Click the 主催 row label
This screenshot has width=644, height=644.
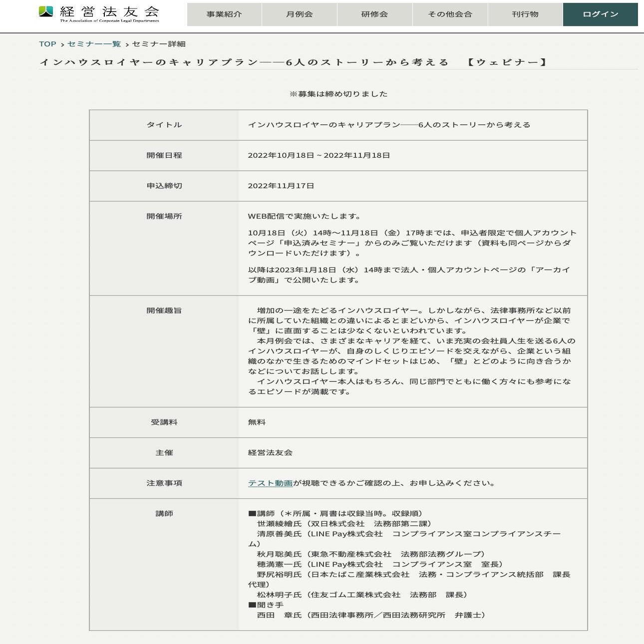pos(164,453)
